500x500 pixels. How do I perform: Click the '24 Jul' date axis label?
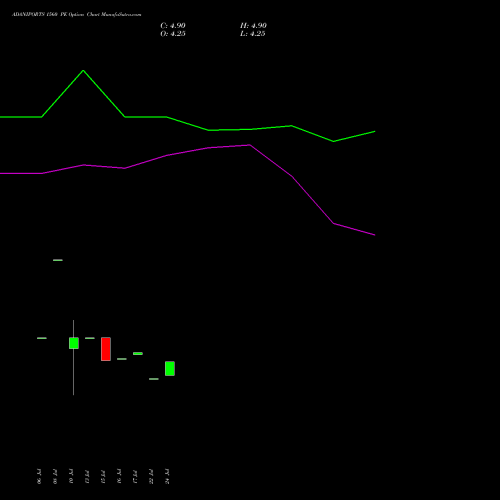(x=167, y=477)
